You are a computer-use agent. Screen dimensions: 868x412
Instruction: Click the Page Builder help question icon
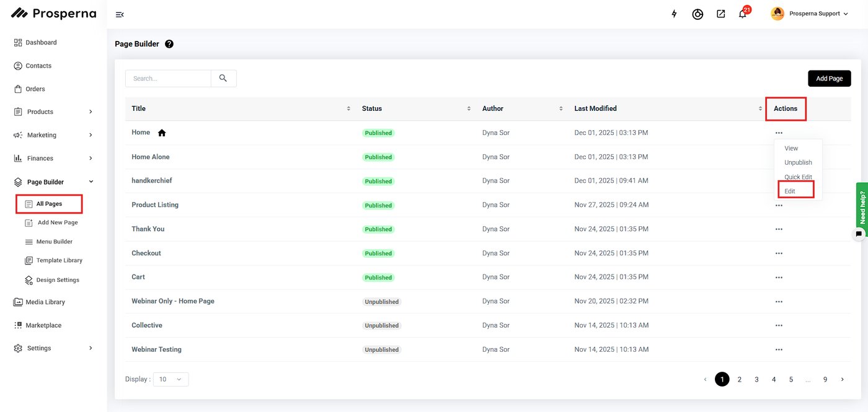(169, 44)
